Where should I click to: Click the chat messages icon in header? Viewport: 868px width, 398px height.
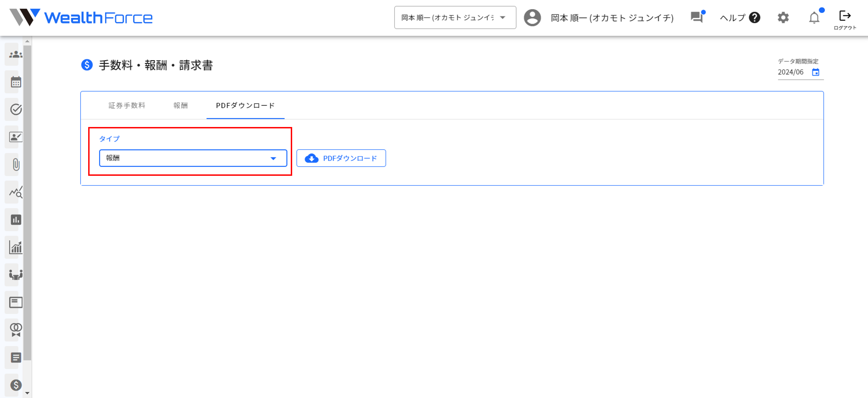point(697,17)
